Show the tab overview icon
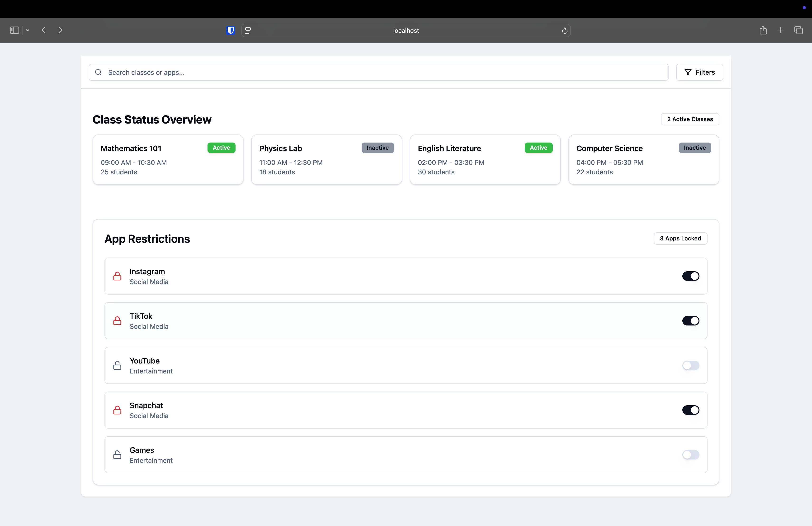Image resolution: width=812 pixels, height=526 pixels. tap(798, 30)
